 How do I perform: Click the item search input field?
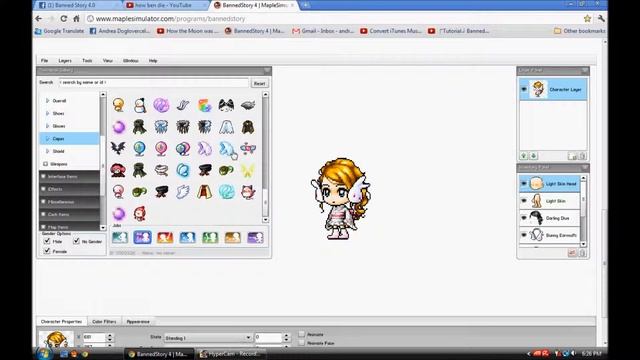[153, 82]
